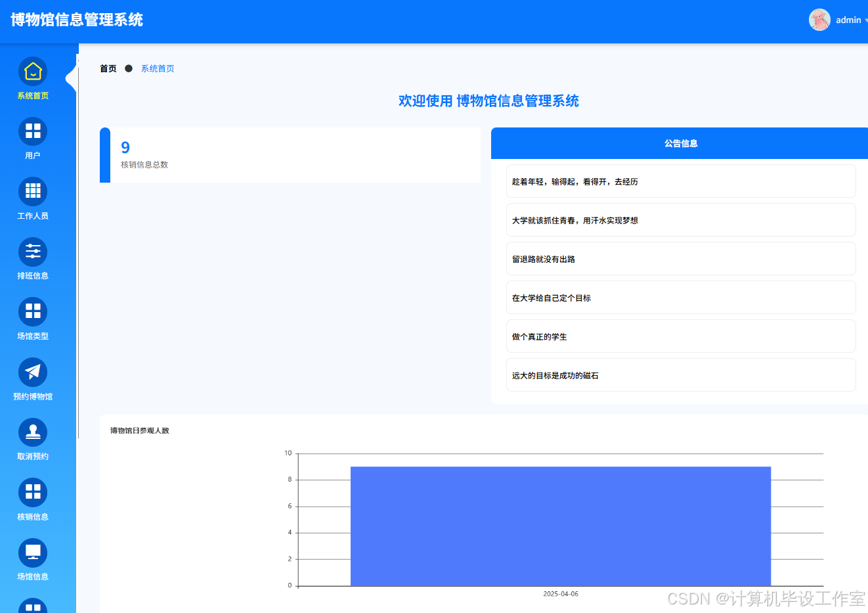Click the 系统首页 breadcrumb link
This screenshot has height=613, width=868.
click(x=158, y=68)
